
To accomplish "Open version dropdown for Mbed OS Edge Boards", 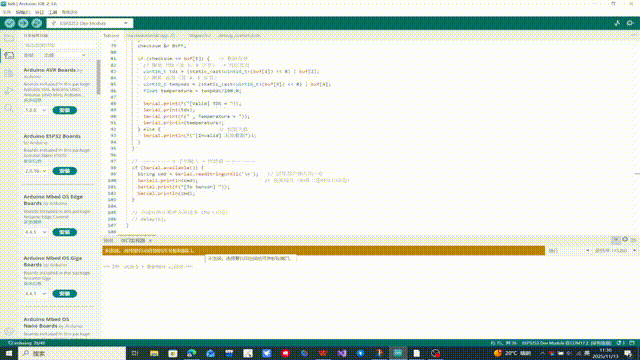I will coord(36,232).
